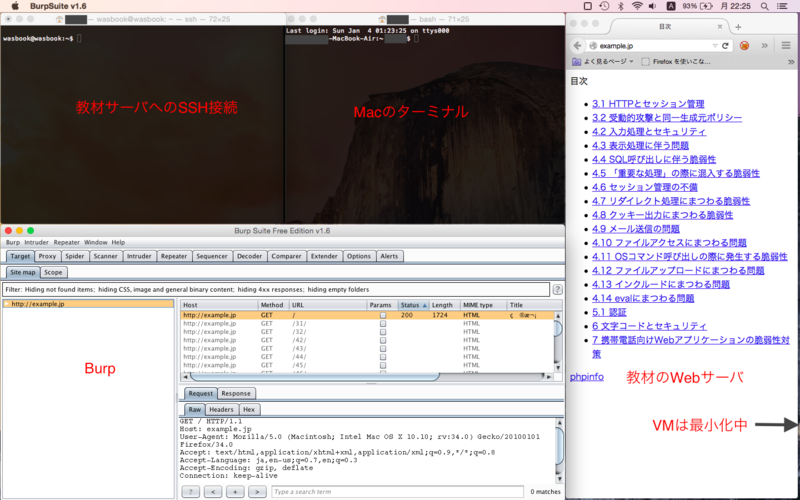Show more bookmarks toolbar chevron
The height and width of the screenshot is (500, 800).
tap(791, 62)
